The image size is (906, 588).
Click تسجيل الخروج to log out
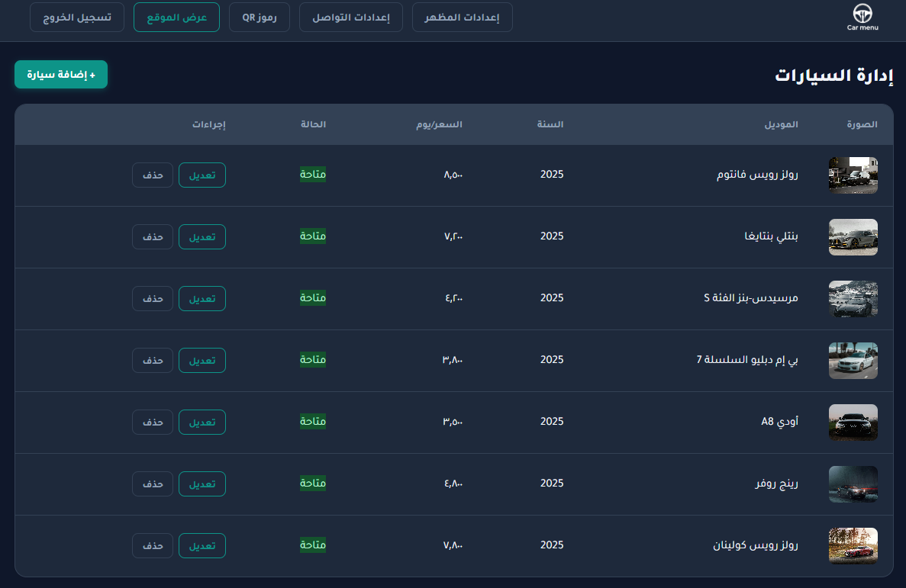[x=76, y=16]
